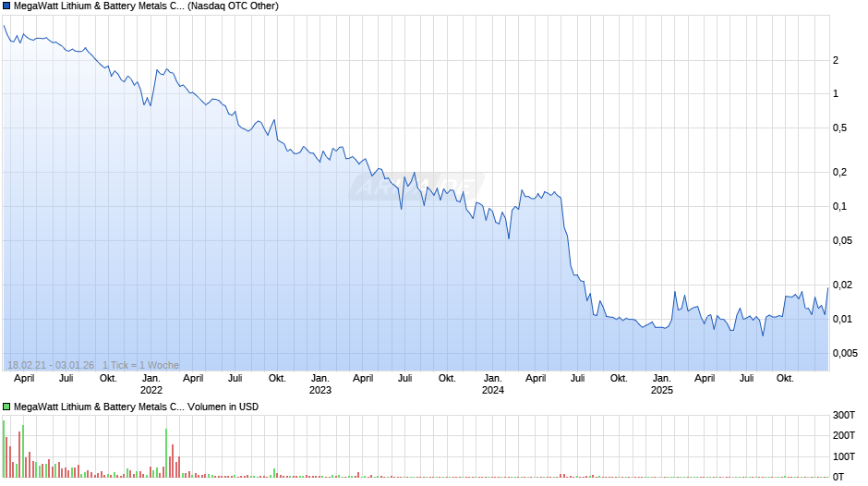Click the tall green volume bar in early 2022
Screen dimensions: 868x486
(x=166, y=453)
